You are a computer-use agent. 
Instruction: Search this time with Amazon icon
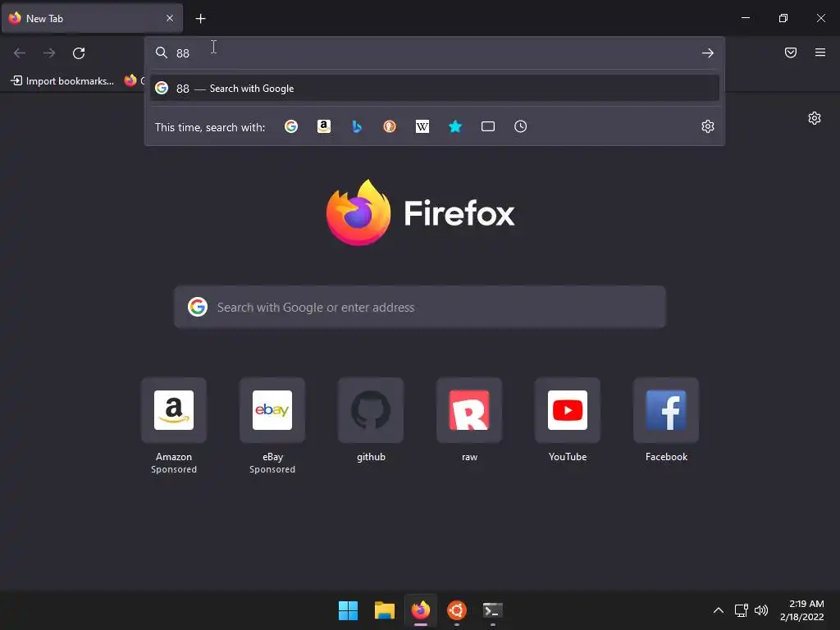(323, 126)
